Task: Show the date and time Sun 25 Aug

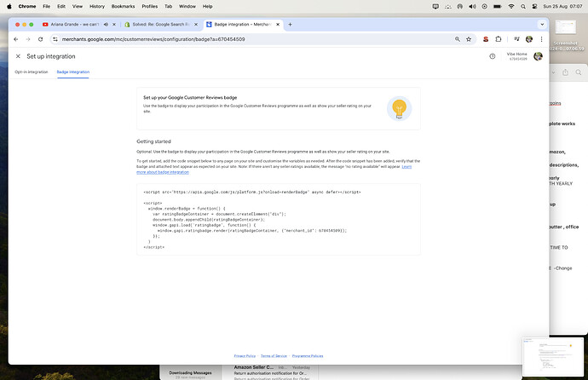Action: click(562, 6)
